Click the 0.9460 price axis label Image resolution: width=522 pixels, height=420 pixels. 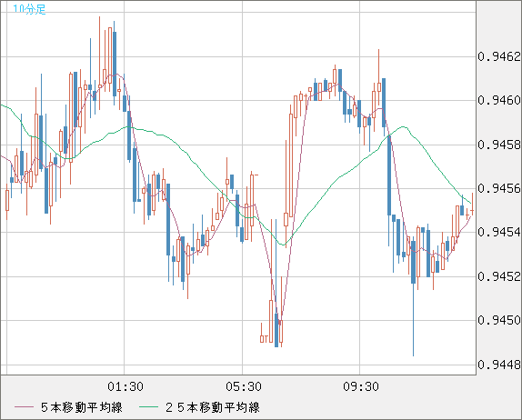tap(499, 100)
